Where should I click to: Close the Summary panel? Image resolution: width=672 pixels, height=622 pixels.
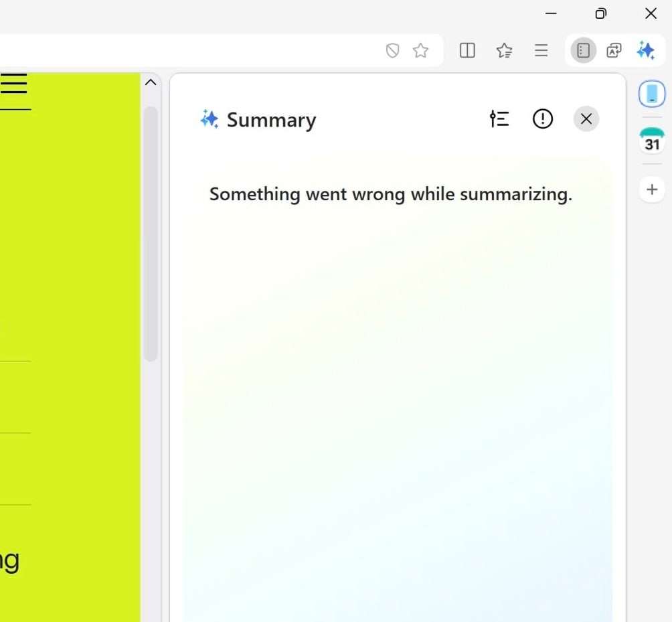tap(586, 119)
